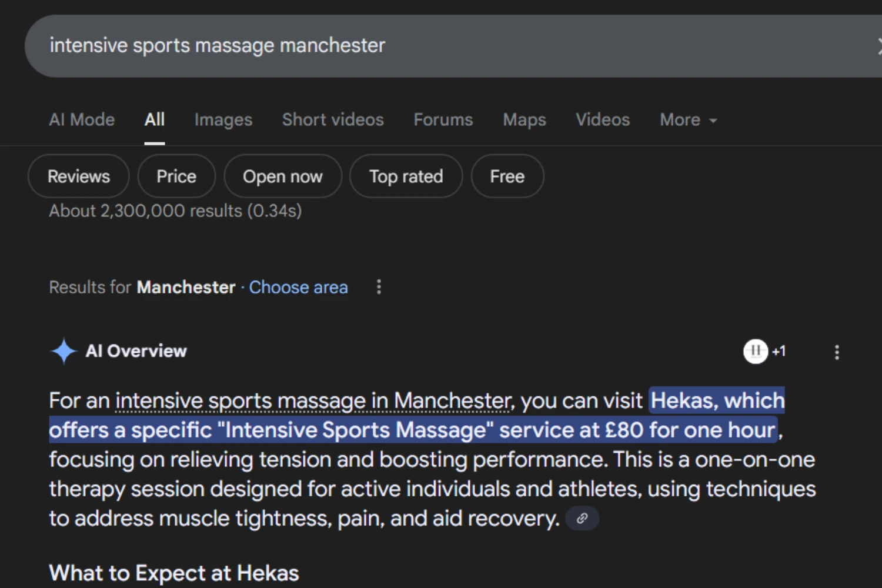Click the Choose area link
The width and height of the screenshot is (882, 588).
click(298, 288)
